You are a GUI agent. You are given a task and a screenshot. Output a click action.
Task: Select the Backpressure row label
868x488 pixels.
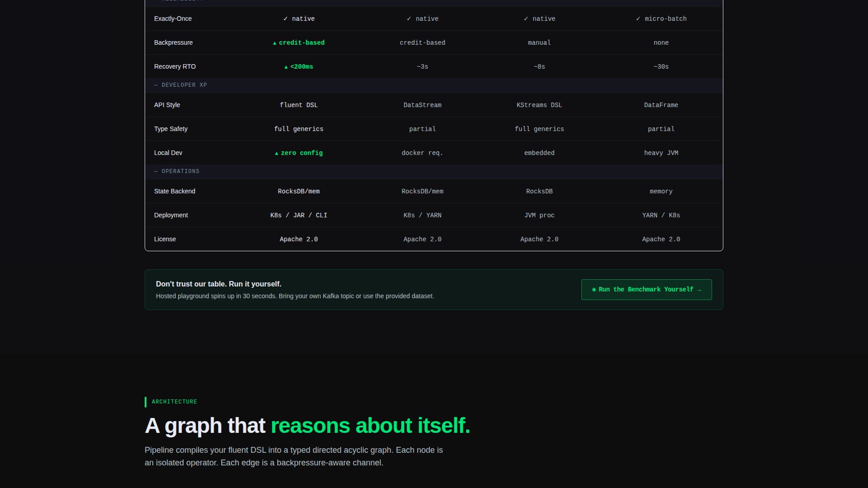pyautogui.click(x=173, y=42)
